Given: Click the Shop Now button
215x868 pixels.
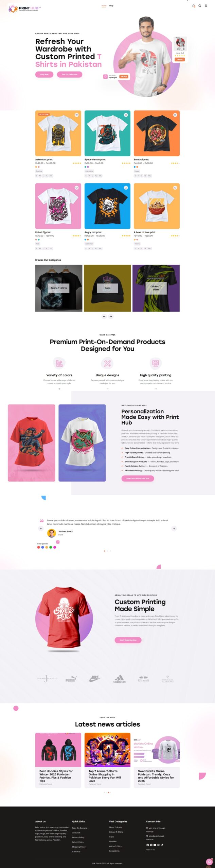Looking at the screenshot, I should tap(44, 74).
